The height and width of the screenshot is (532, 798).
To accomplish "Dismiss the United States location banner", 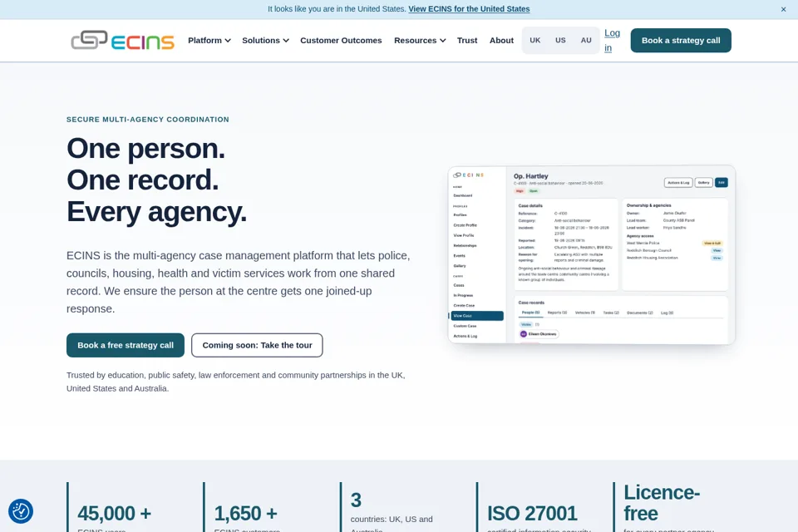I will (x=783, y=9).
